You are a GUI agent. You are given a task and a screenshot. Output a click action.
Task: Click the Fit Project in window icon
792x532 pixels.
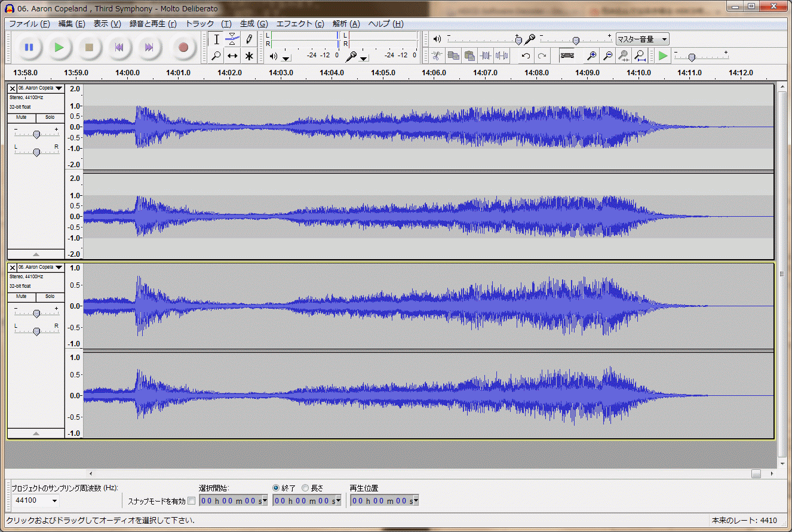coord(640,56)
